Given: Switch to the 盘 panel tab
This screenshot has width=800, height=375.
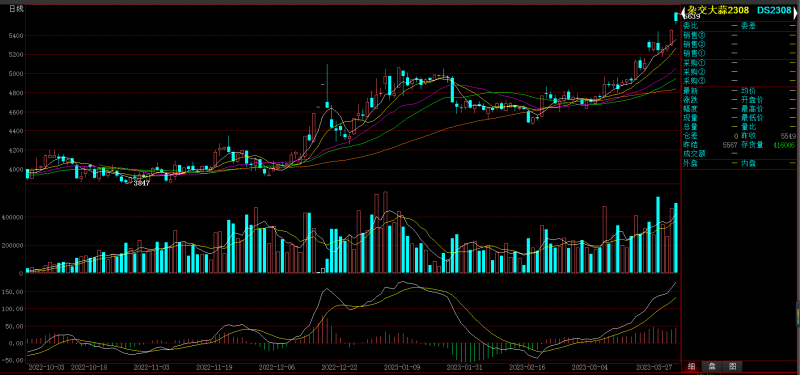Looking at the screenshot, I should 712,366.
